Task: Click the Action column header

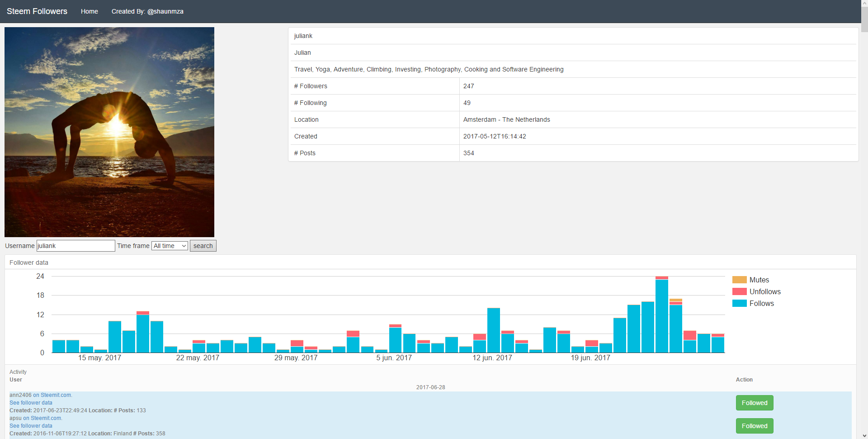Action: click(x=744, y=380)
